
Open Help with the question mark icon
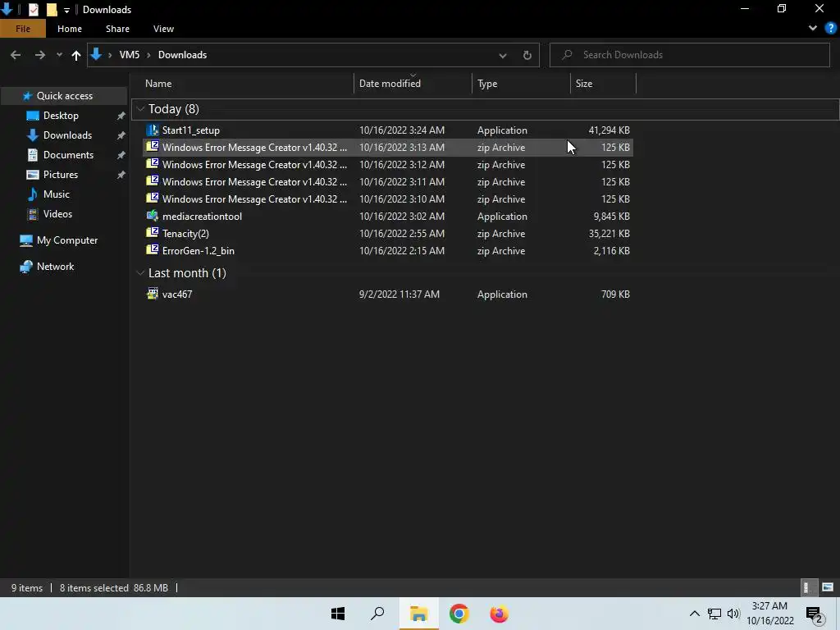(831, 29)
